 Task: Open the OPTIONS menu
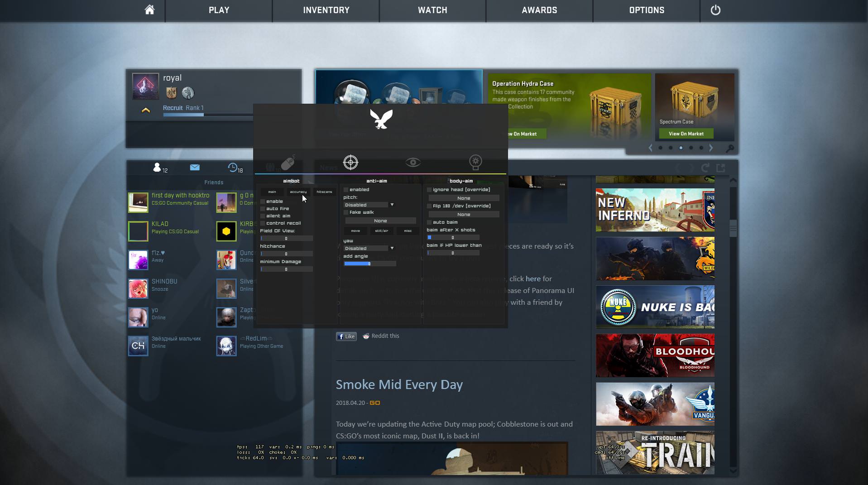[647, 10]
